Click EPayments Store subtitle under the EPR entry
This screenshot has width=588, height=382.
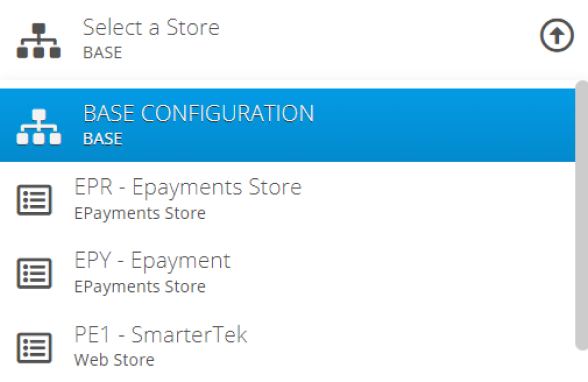coord(140,213)
